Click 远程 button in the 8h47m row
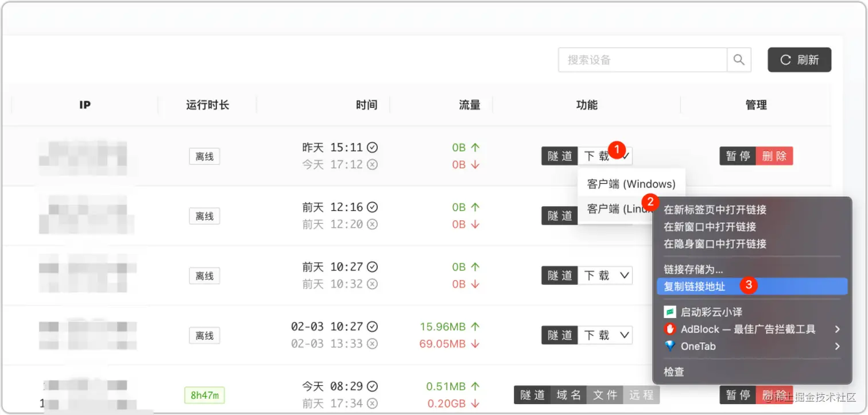This screenshot has height=415, width=868. (x=641, y=395)
